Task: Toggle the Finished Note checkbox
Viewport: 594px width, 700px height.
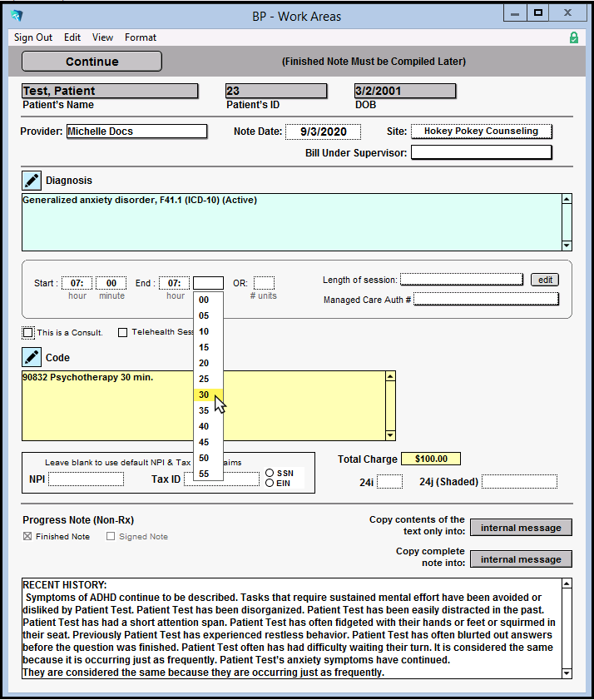Action: pyautogui.click(x=28, y=537)
